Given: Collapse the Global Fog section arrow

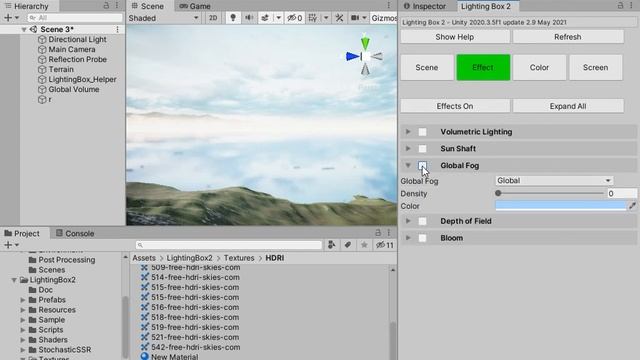Looking at the screenshot, I should point(408,165).
